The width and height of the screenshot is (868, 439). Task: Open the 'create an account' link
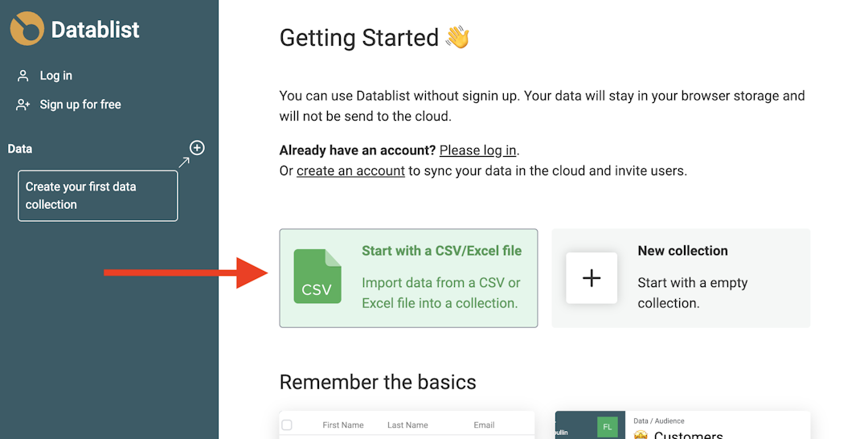(x=350, y=170)
